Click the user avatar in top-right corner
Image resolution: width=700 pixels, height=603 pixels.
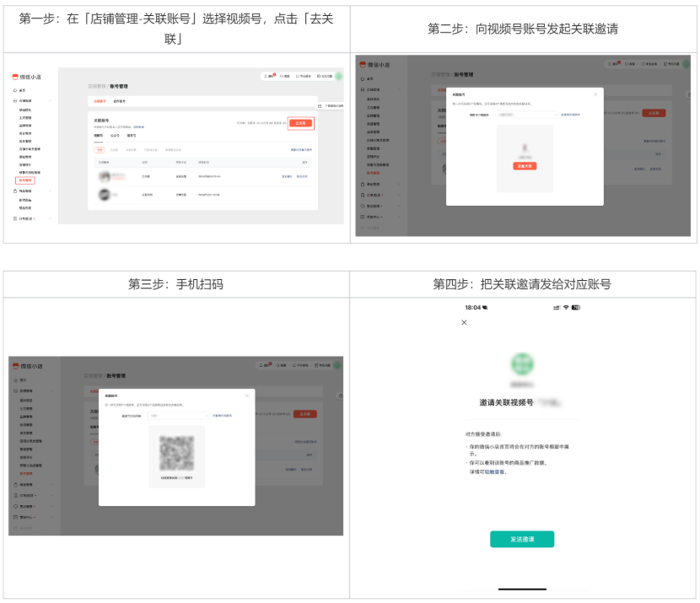tap(339, 77)
